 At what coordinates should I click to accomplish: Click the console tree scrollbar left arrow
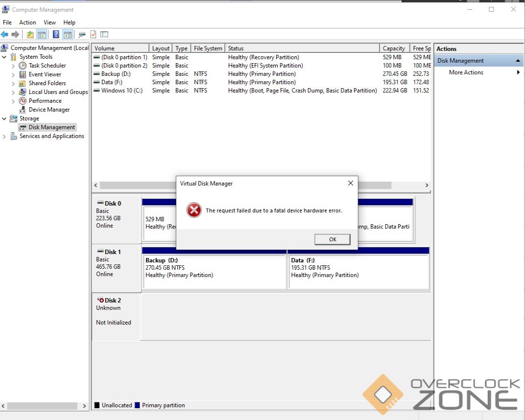[x=3, y=406]
